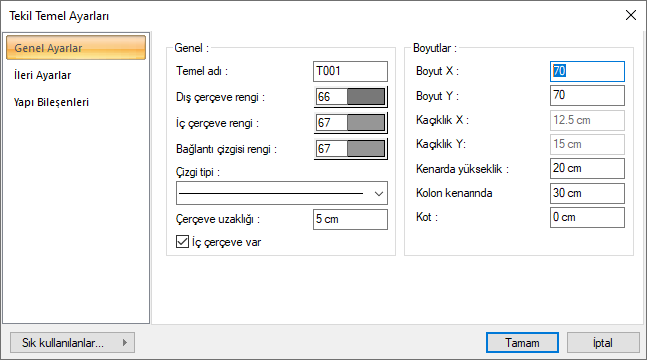This screenshot has width=647, height=360.
Task: Edit the Çerçeve uzaklığı field
Action: 350,219
